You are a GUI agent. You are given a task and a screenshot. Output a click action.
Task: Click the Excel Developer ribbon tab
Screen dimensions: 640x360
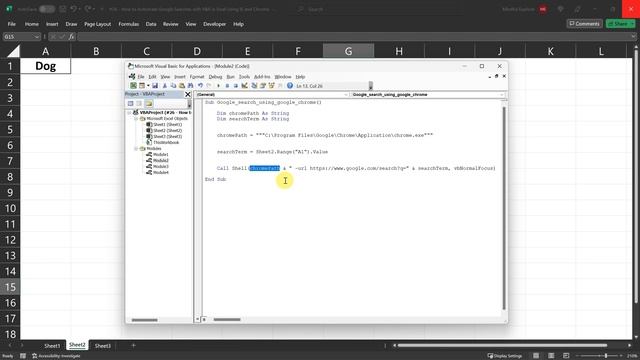coord(214,24)
